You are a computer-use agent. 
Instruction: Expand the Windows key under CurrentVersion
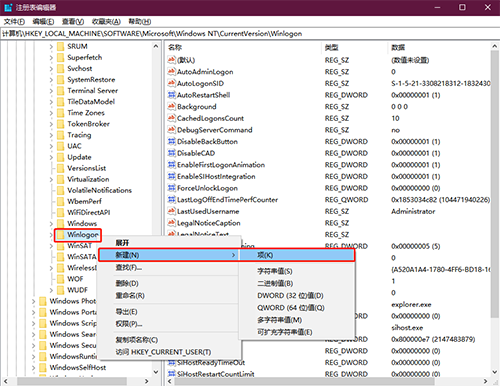pos(51,223)
